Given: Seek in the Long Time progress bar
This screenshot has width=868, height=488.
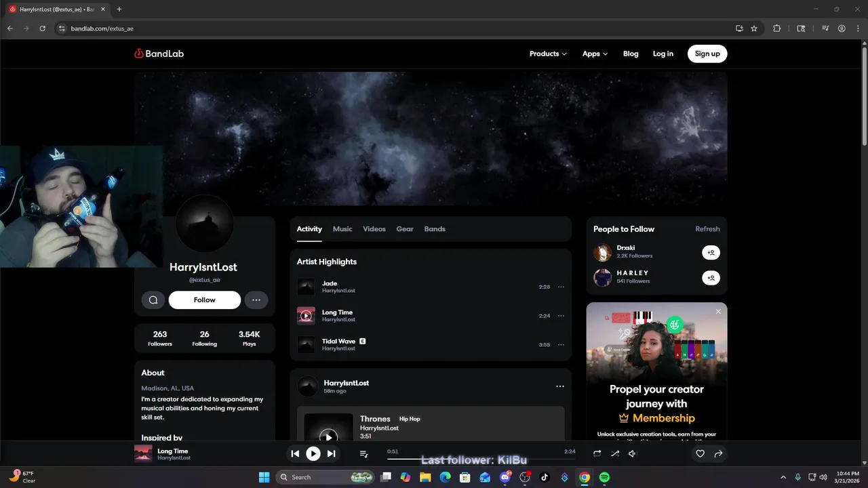Looking at the screenshot, I should (x=481, y=458).
